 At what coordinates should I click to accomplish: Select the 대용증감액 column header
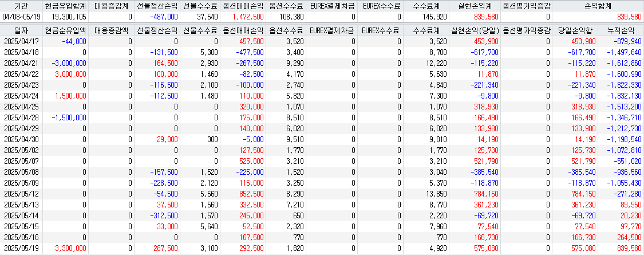111,30
